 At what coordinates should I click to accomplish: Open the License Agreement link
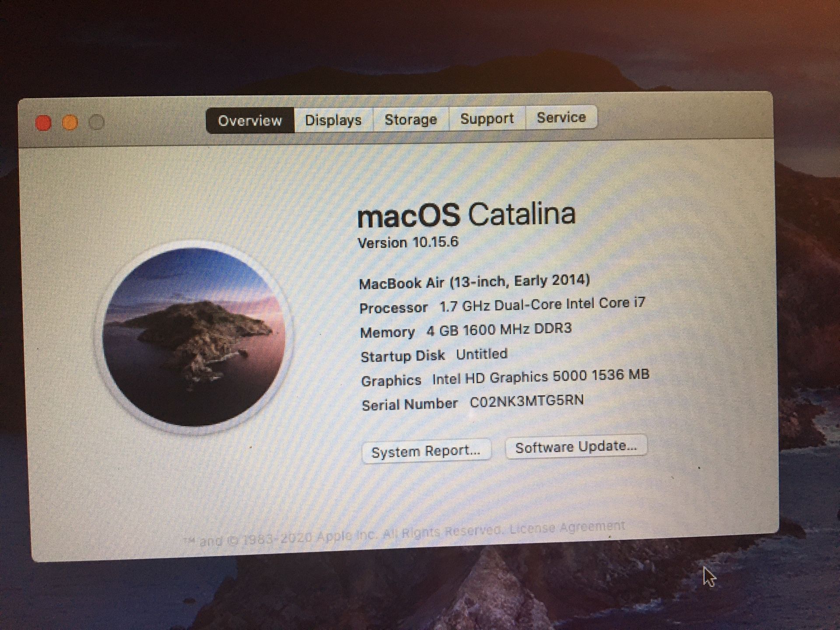(x=567, y=527)
